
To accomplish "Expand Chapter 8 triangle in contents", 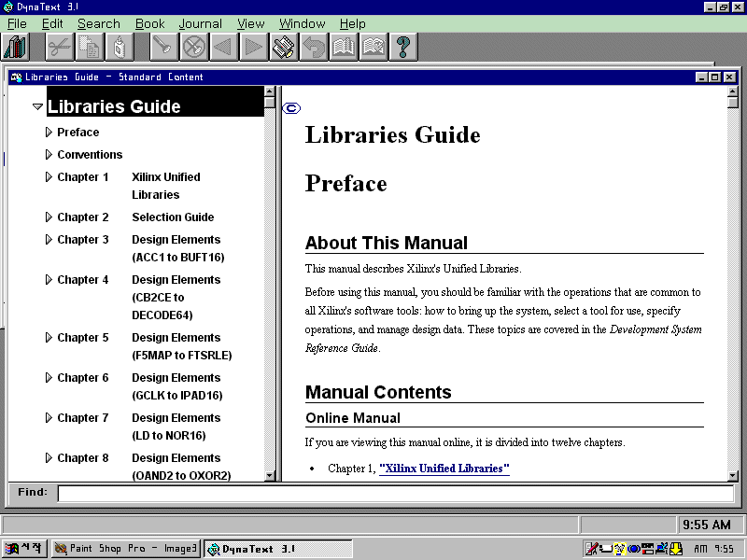I will pos(49,457).
